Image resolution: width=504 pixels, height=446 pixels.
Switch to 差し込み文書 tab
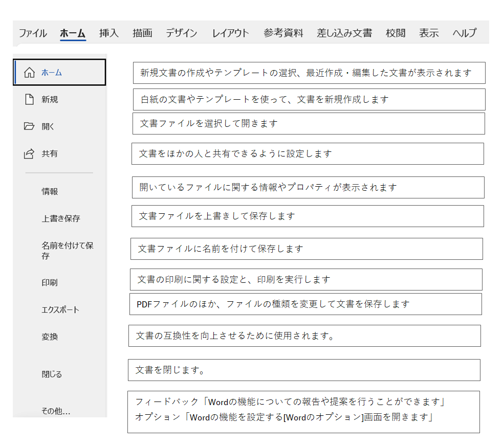(344, 33)
